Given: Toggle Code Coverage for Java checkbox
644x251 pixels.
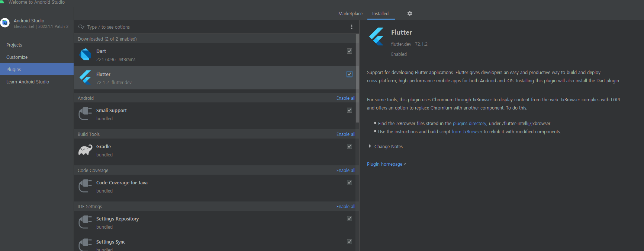Looking at the screenshot, I should (x=350, y=182).
